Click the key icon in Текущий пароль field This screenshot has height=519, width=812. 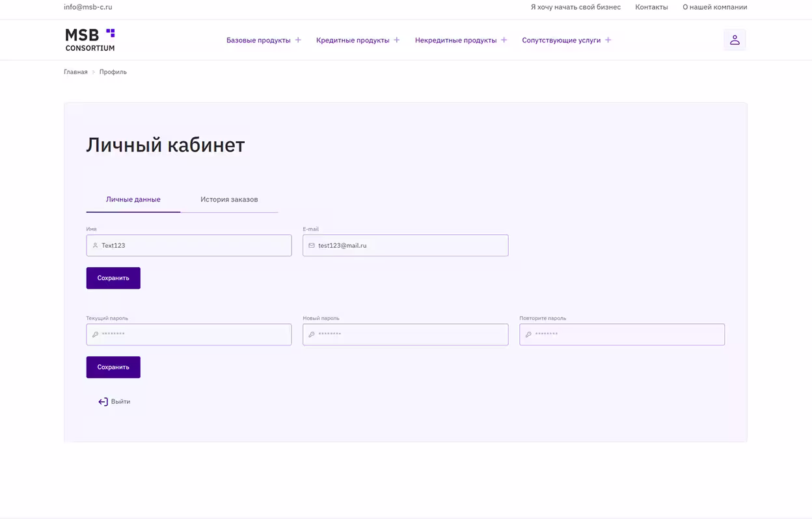tap(95, 335)
